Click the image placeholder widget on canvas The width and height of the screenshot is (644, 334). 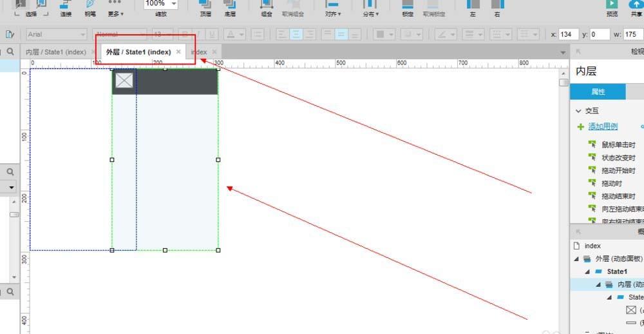[x=124, y=81]
